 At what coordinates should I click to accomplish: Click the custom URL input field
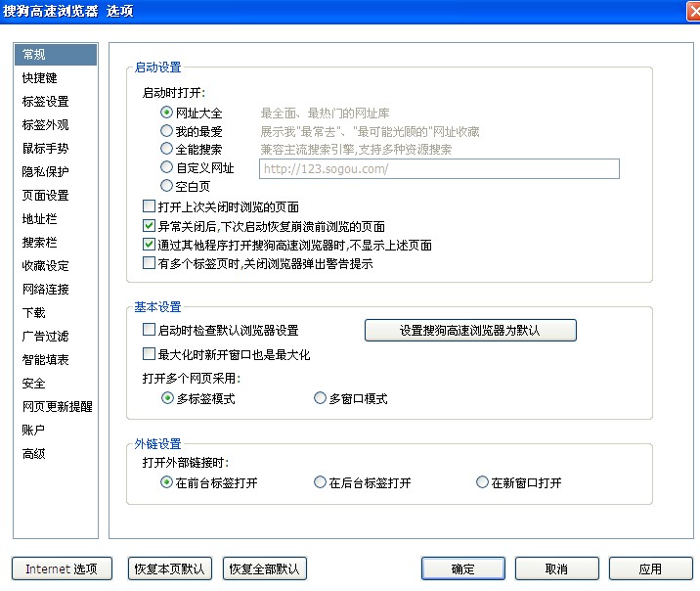coord(439,169)
